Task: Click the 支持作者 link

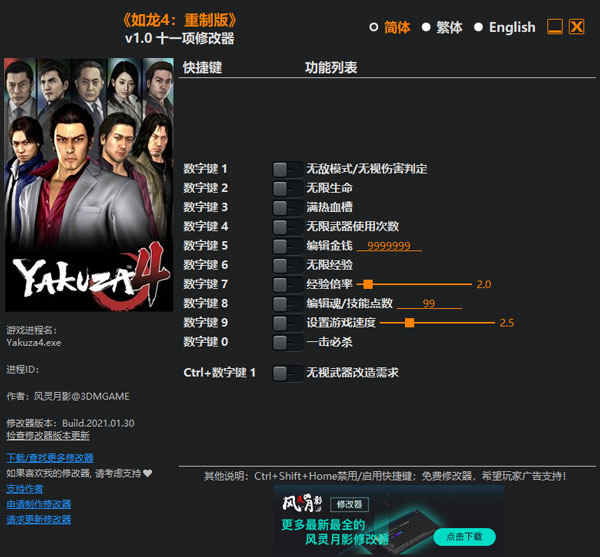Action: pyautogui.click(x=25, y=489)
